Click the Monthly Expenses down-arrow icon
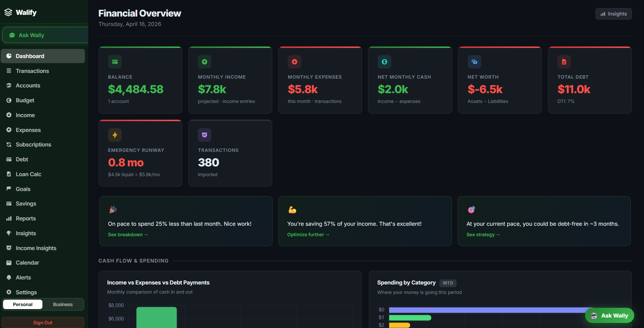644x328 pixels. pyautogui.click(x=295, y=62)
